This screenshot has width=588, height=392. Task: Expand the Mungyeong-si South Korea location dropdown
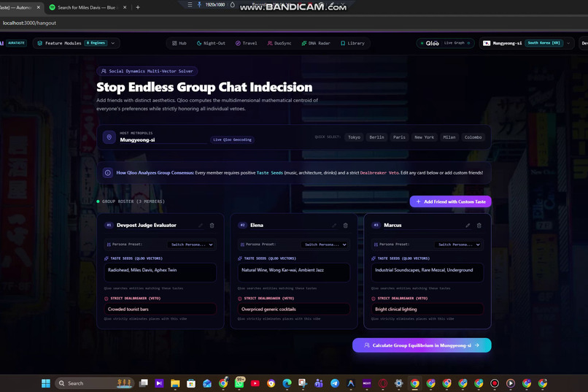527,43
